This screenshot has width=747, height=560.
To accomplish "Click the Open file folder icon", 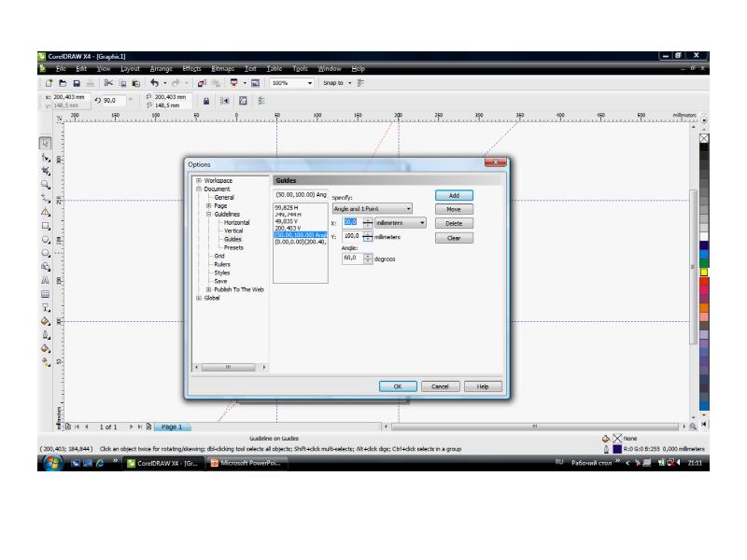I will pos(63,83).
